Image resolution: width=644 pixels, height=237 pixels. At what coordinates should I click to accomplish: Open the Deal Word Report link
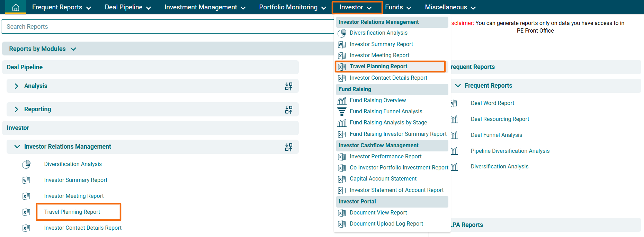click(492, 103)
